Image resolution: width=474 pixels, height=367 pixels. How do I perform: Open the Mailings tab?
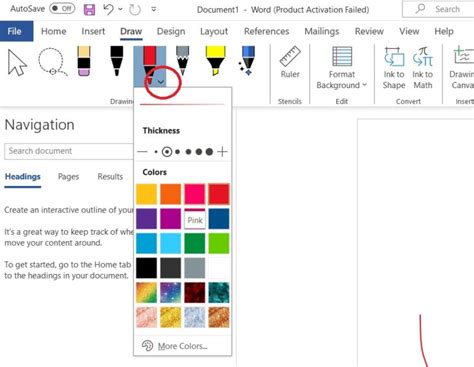[322, 31]
